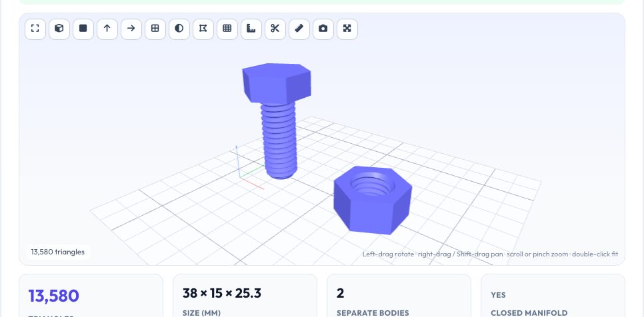
Task: Click the SIZE (MM) label
Action: (201, 313)
